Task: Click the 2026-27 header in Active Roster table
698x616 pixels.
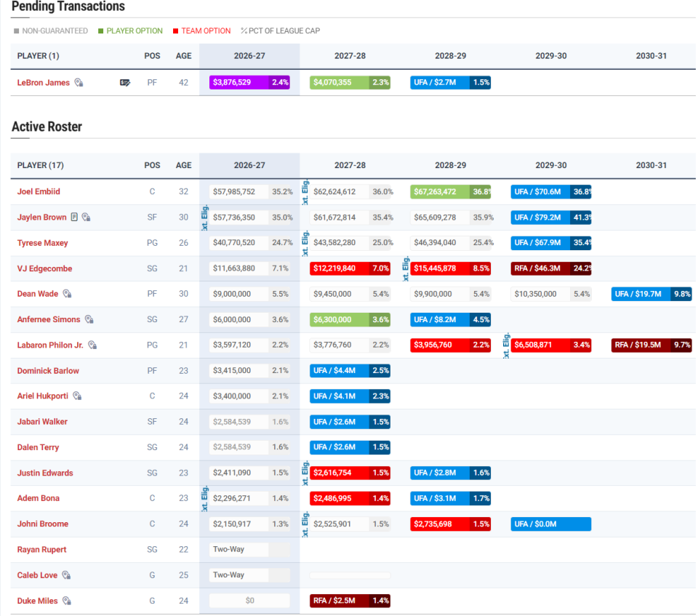Action: click(249, 165)
